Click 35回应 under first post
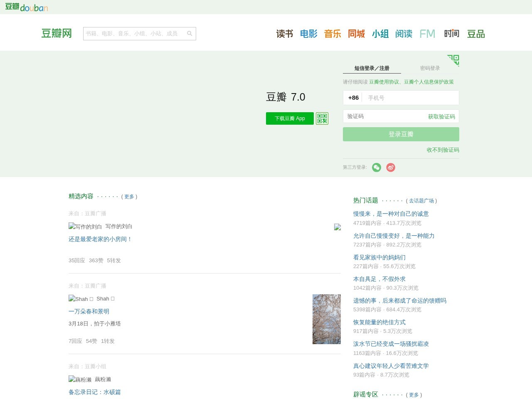532x399 pixels. pyautogui.click(x=77, y=261)
